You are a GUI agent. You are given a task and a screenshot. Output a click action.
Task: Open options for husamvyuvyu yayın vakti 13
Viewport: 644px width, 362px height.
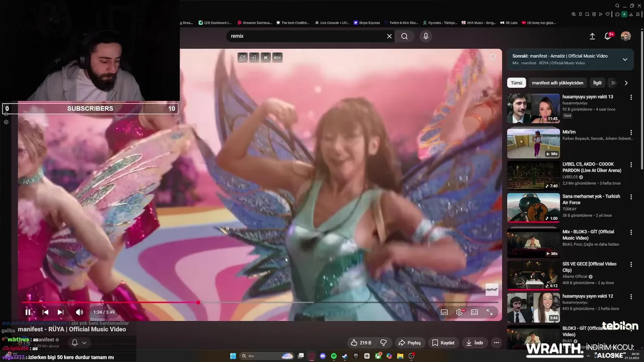tap(631, 98)
